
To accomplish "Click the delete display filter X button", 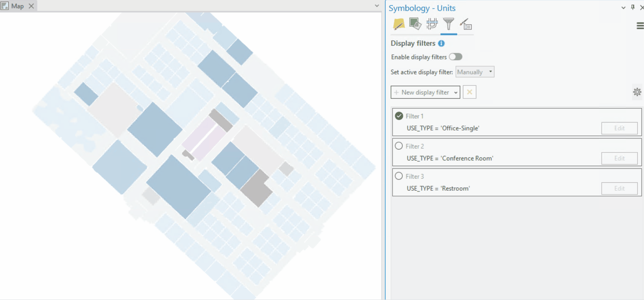I will 469,92.
